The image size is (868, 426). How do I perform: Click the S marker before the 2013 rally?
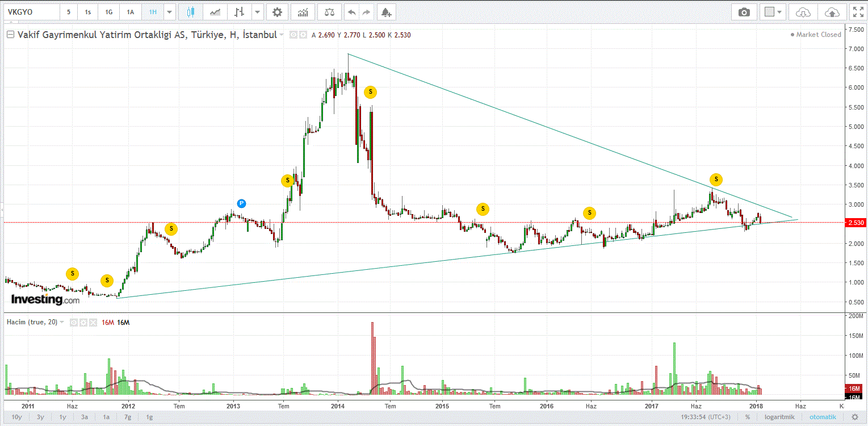coord(287,181)
